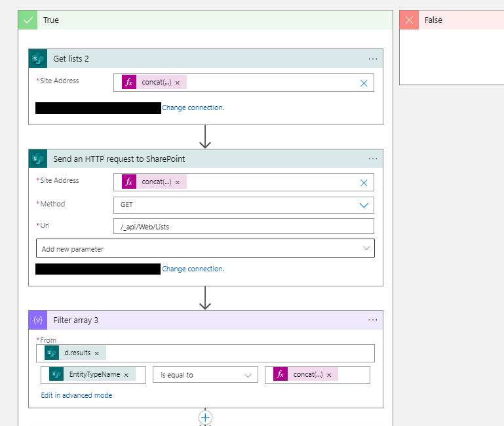Clear the Site Address in Get lists 2

(x=364, y=83)
